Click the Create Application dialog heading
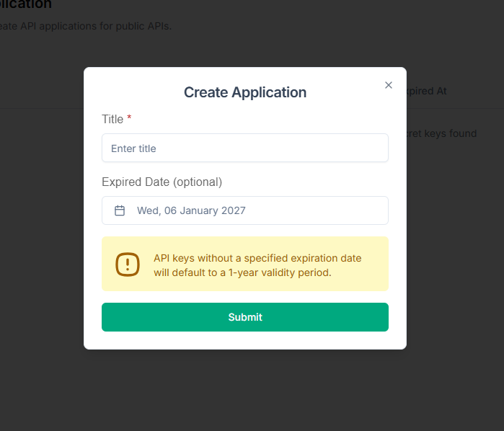The image size is (504, 431). [245, 92]
